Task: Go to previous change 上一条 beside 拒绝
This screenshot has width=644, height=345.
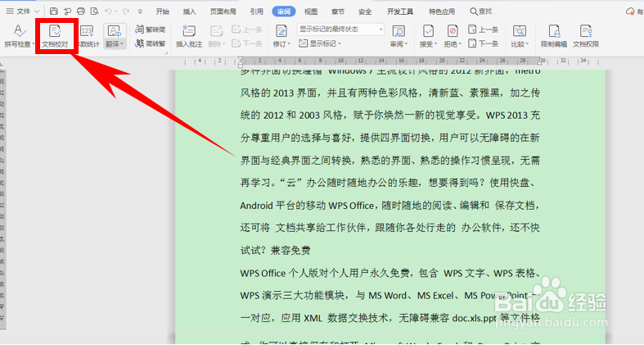Action: [x=483, y=30]
